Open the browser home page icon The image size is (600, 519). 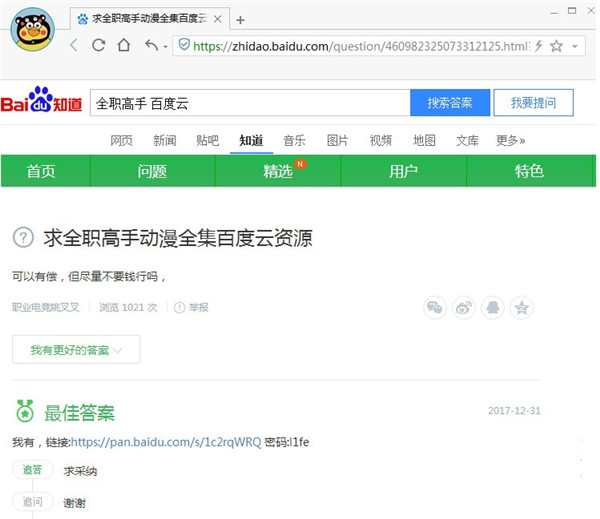point(124,45)
